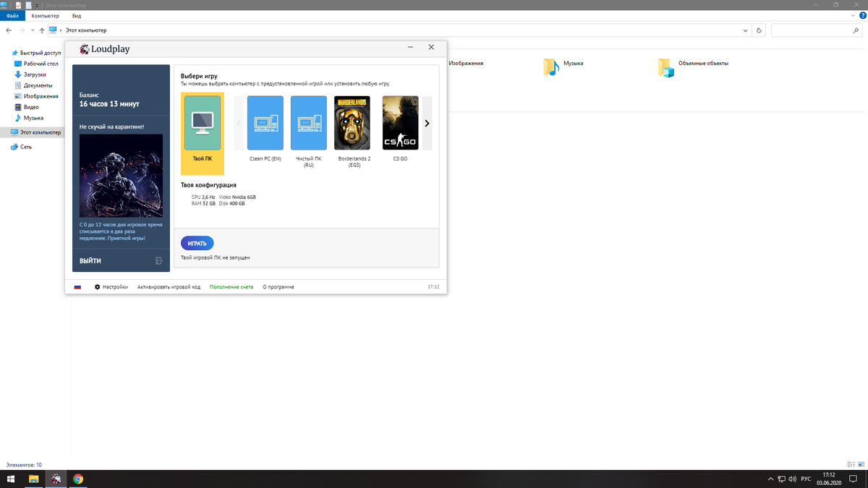Minimize the Loudplay window

tap(410, 47)
